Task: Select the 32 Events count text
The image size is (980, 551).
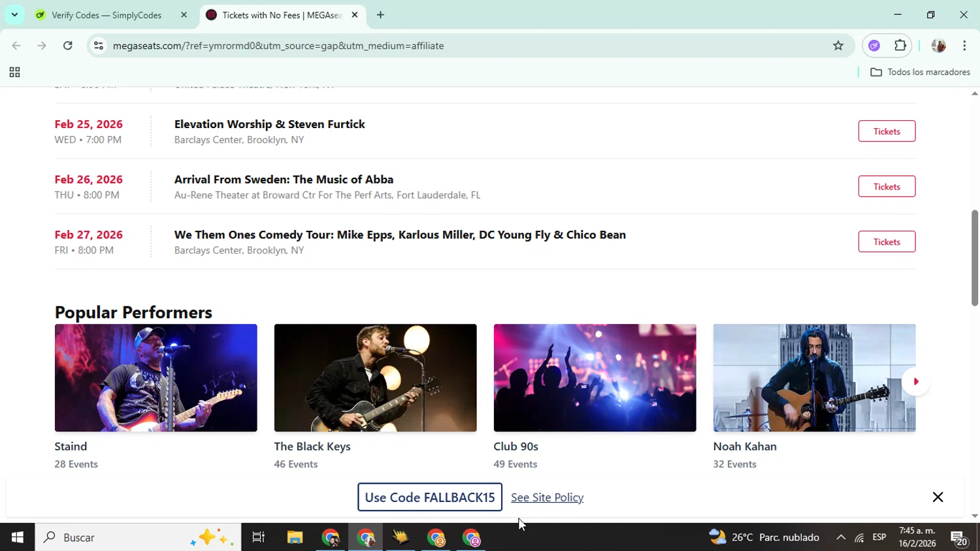Action: pyautogui.click(x=735, y=464)
